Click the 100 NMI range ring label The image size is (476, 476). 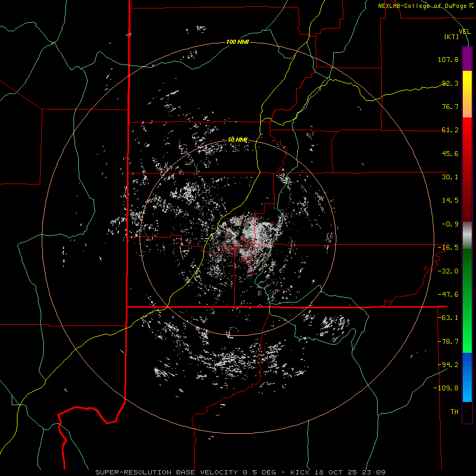(x=237, y=42)
